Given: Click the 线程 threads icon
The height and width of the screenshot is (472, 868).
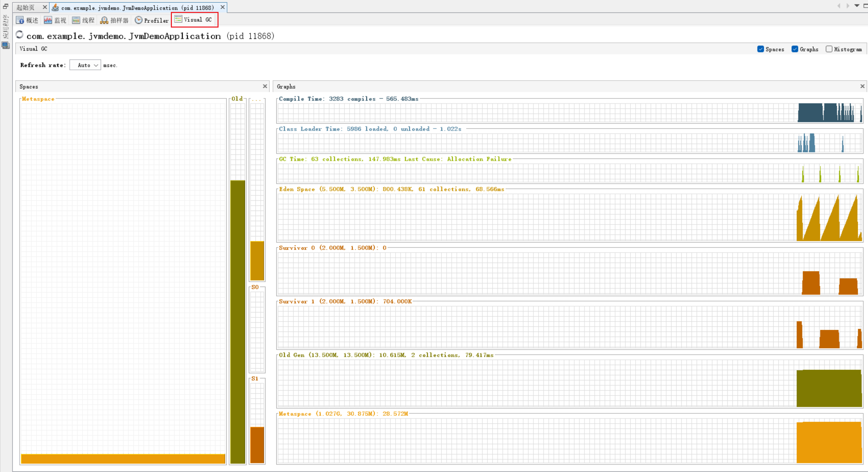Looking at the screenshot, I should pos(76,20).
